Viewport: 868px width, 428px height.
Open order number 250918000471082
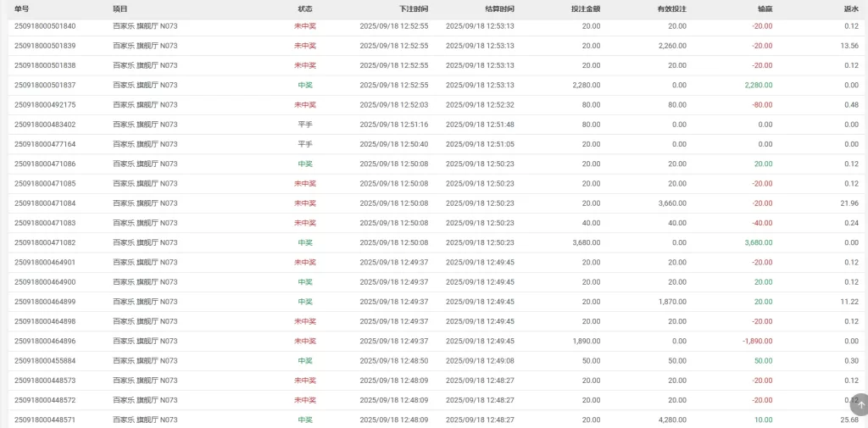[45, 242]
